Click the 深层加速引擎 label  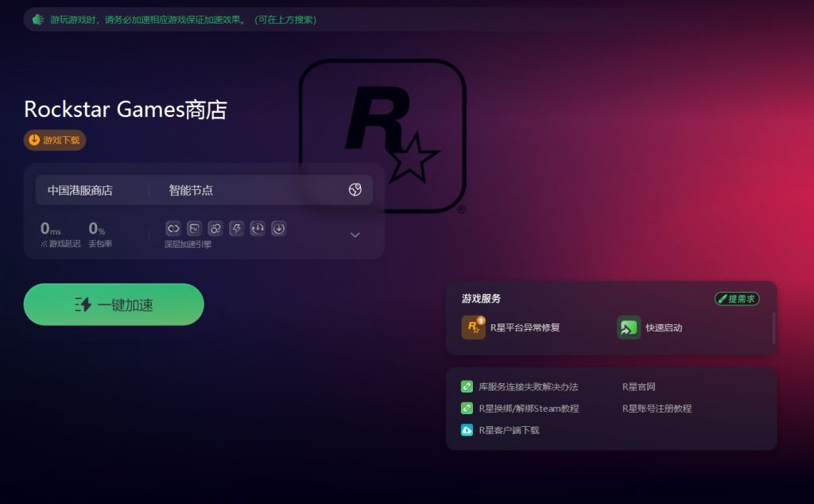[188, 245]
